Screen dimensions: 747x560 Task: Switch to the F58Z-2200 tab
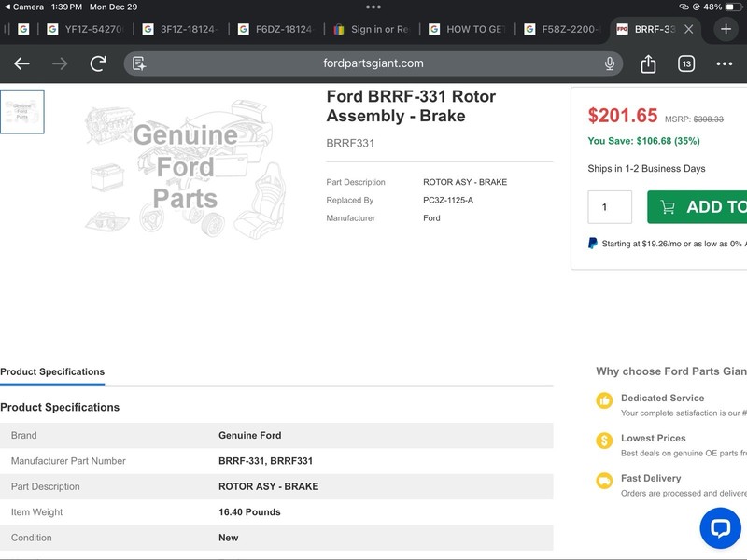click(562, 29)
